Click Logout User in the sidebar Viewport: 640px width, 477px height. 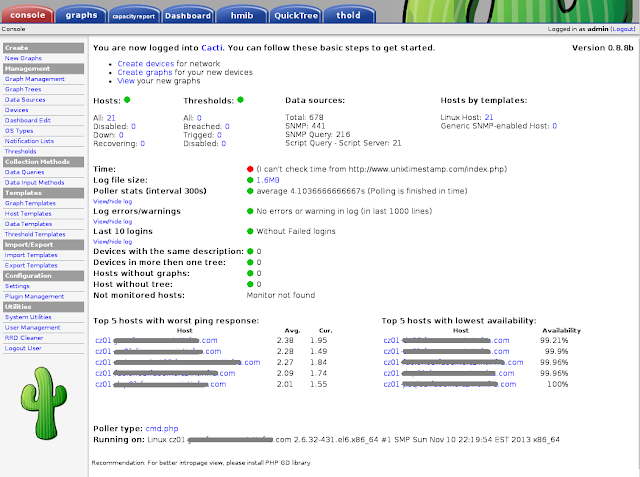(x=23, y=348)
